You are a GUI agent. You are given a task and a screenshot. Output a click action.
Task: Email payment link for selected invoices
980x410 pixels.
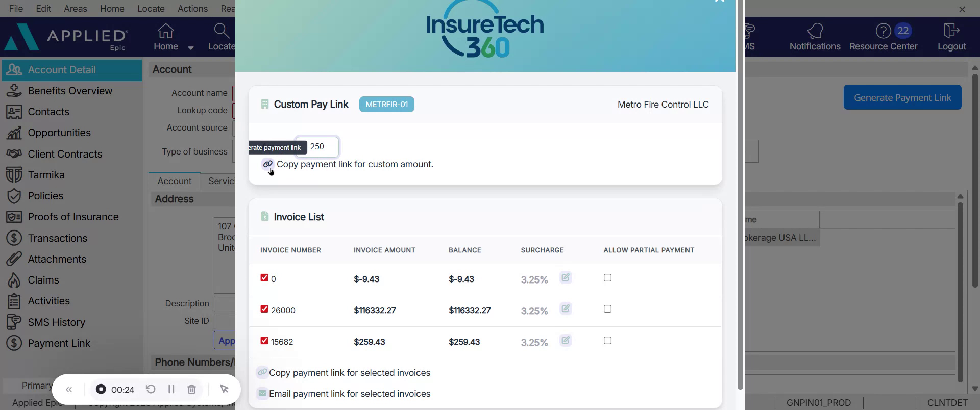coord(349,394)
